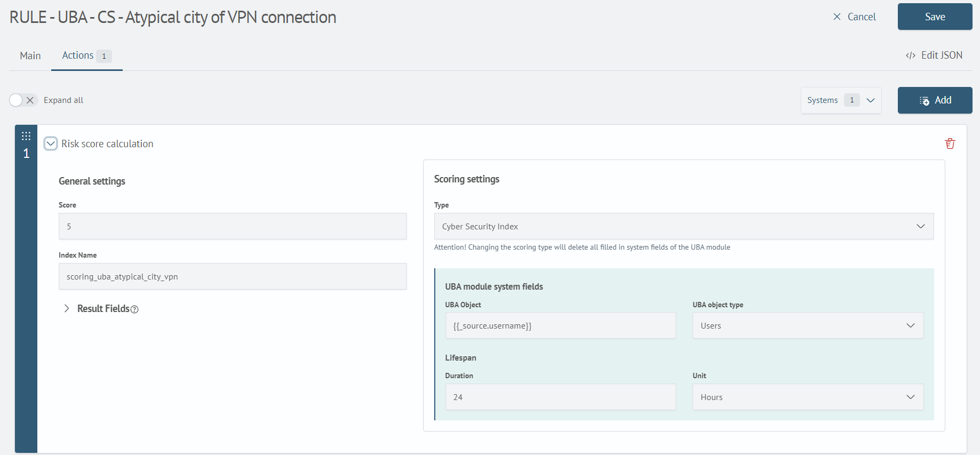The image size is (980, 455).
Task: Open the Systems dropdown
Action: [x=841, y=100]
